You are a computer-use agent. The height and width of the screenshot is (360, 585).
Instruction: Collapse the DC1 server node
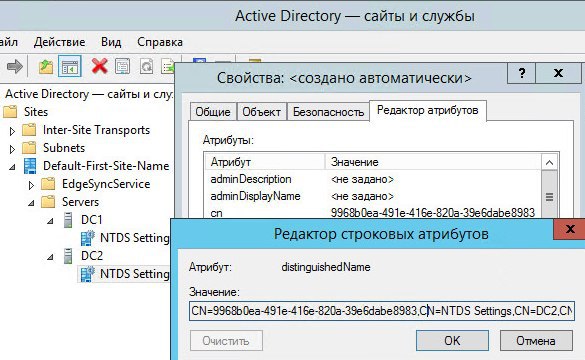pos(50,221)
